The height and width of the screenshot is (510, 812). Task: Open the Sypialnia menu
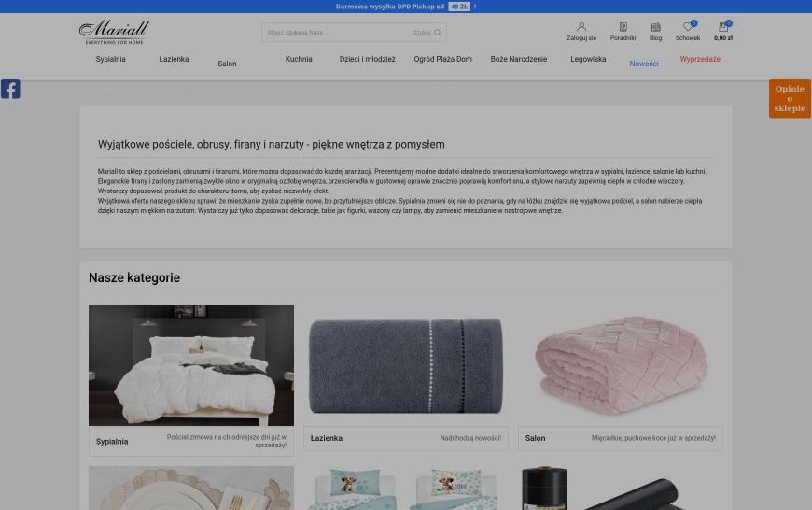110,59
